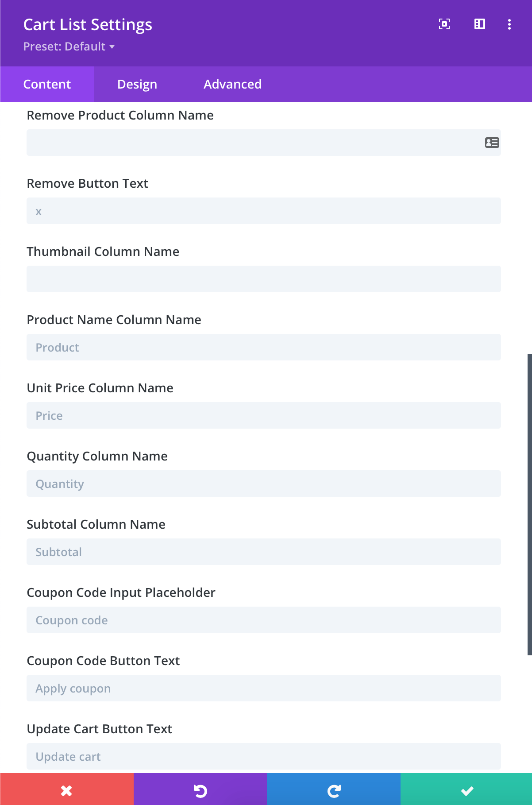This screenshot has width=532, height=805.
Task: Click the vertical scrollbar on the right
Action: click(529, 505)
